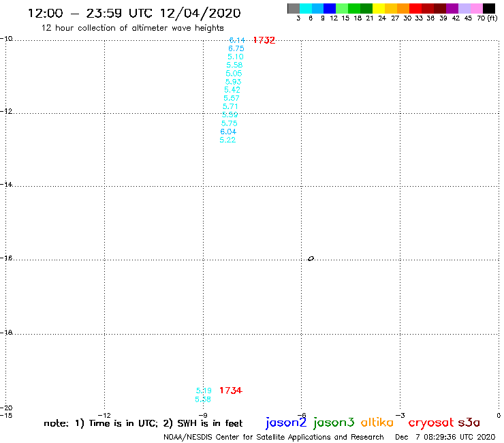Screen dimensions: 504x443
Task: Click the legend label 33
Action: [x=419, y=18]
